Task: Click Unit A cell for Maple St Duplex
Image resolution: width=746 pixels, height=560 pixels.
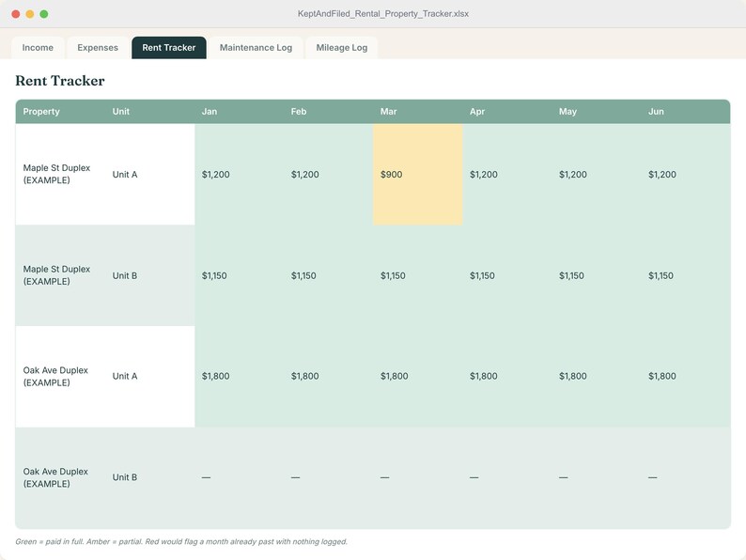Action: pos(150,174)
